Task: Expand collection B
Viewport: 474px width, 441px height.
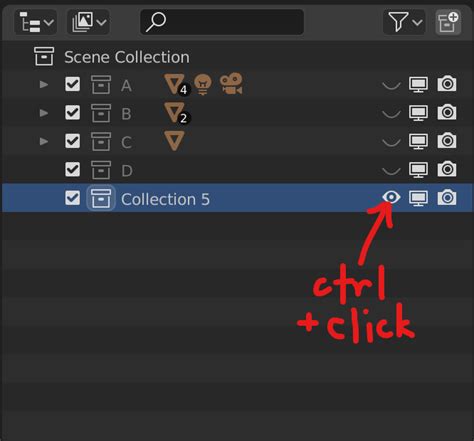Action: 44,113
